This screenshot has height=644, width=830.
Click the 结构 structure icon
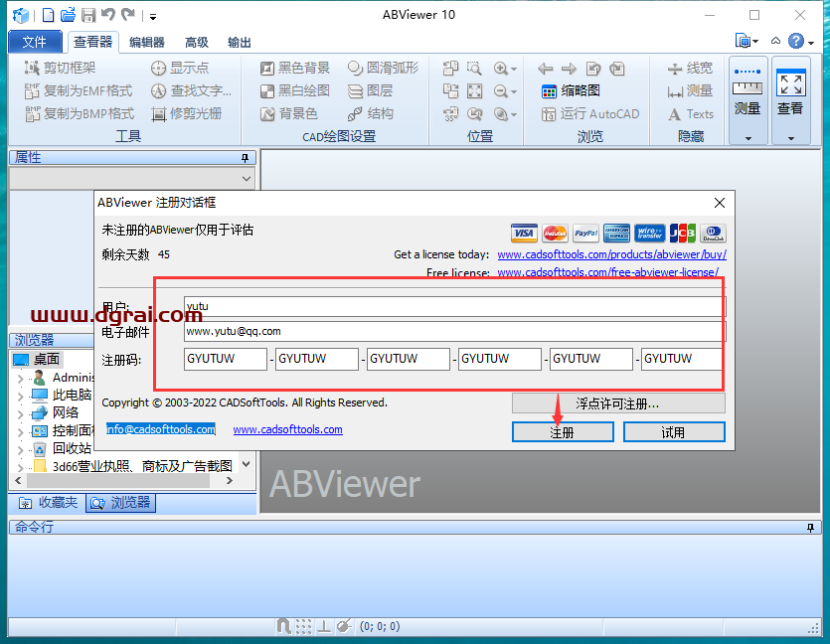click(x=370, y=113)
